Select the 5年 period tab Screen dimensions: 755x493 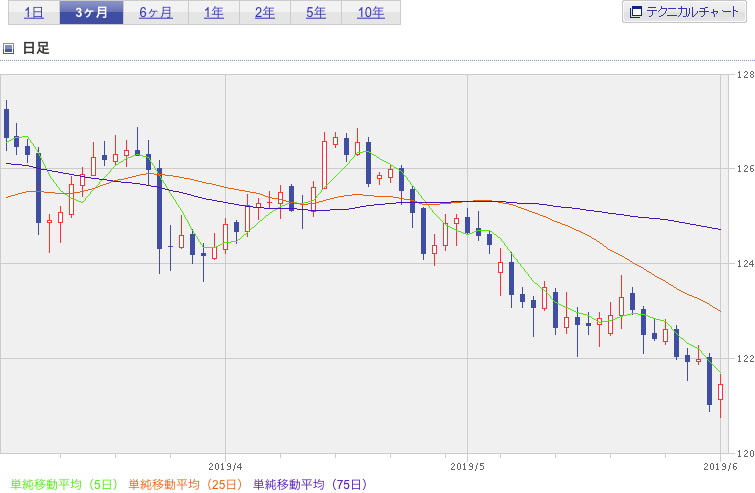pos(316,13)
